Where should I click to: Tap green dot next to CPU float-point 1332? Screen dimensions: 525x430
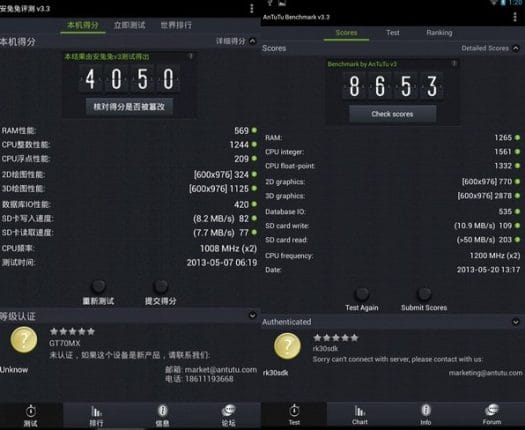[x=517, y=165]
